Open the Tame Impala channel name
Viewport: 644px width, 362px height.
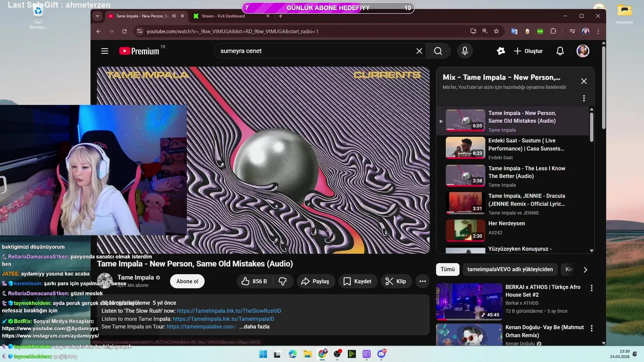point(136,278)
